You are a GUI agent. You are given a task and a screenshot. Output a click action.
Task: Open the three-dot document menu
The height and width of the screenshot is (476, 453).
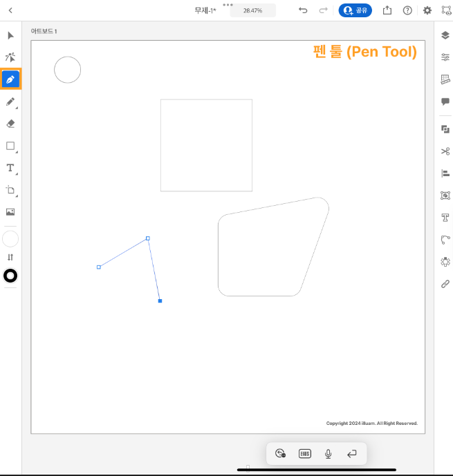coord(228,5)
